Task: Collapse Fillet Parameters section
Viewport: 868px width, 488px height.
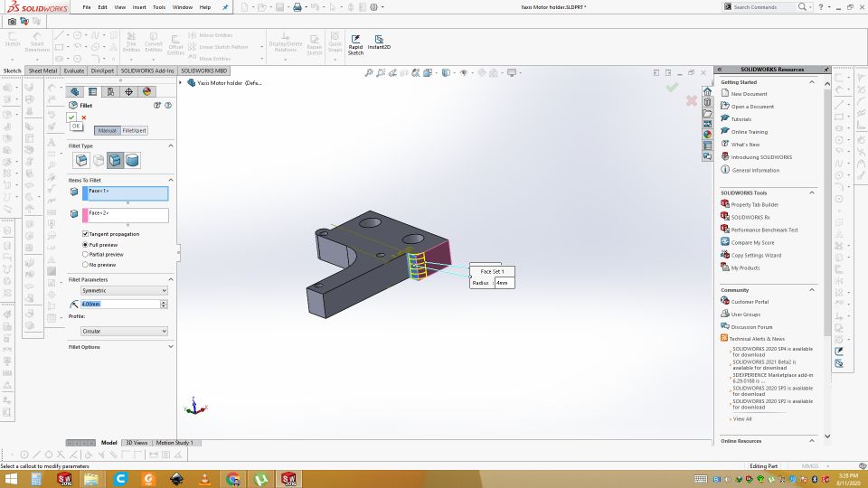Action: (x=171, y=279)
